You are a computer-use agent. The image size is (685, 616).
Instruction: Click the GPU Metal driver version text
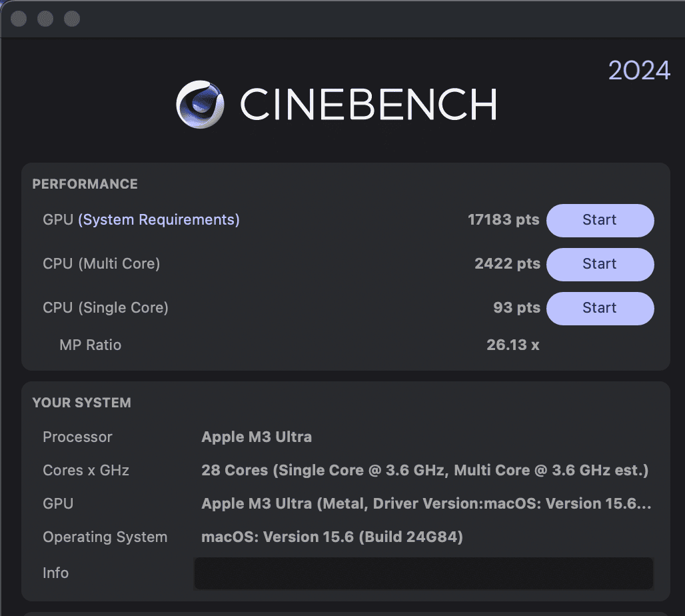pos(426,503)
